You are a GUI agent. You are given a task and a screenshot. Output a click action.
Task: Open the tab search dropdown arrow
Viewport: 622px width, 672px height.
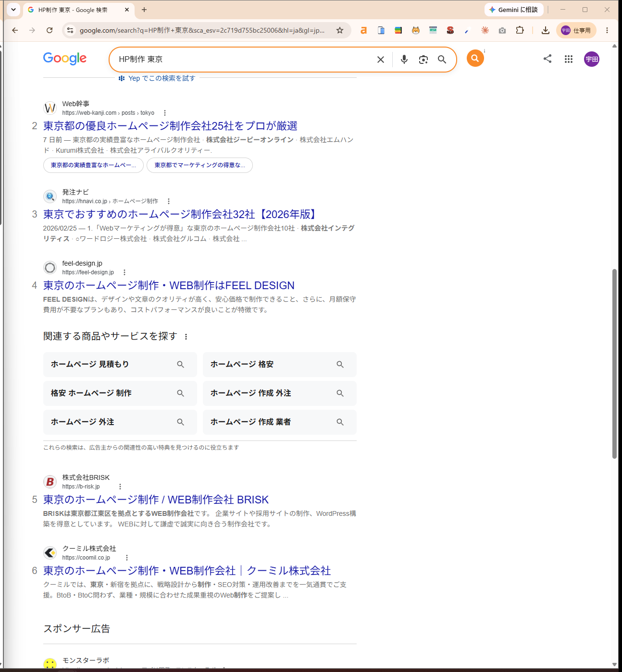pos(13,10)
